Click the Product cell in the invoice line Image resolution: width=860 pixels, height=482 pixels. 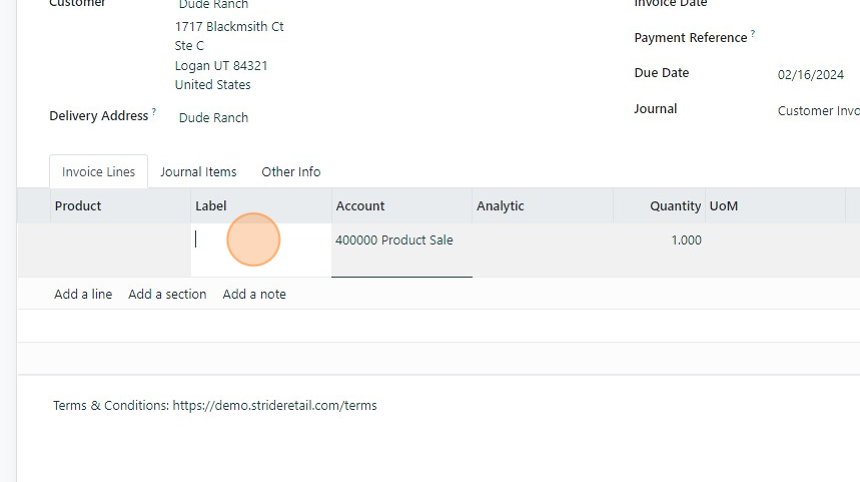120,240
